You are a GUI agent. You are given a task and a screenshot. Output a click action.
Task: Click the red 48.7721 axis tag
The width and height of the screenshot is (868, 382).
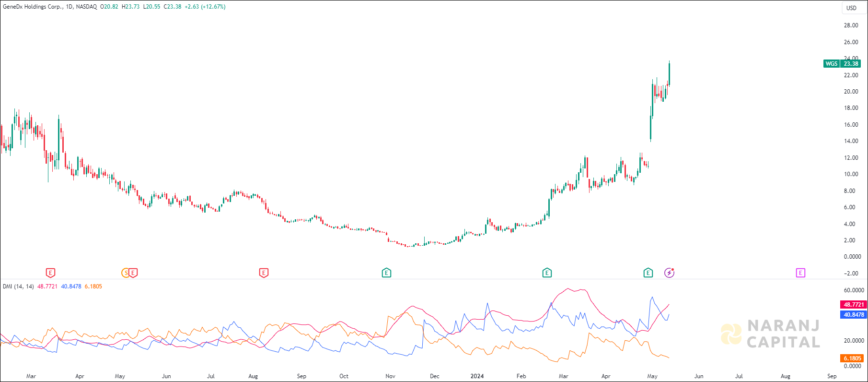854,305
